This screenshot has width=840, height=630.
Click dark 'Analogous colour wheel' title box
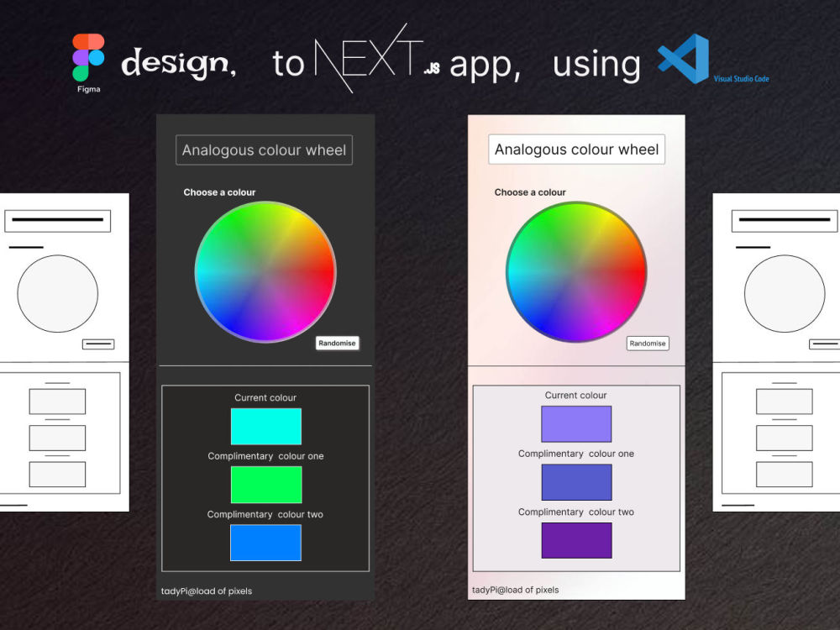click(x=264, y=150)
